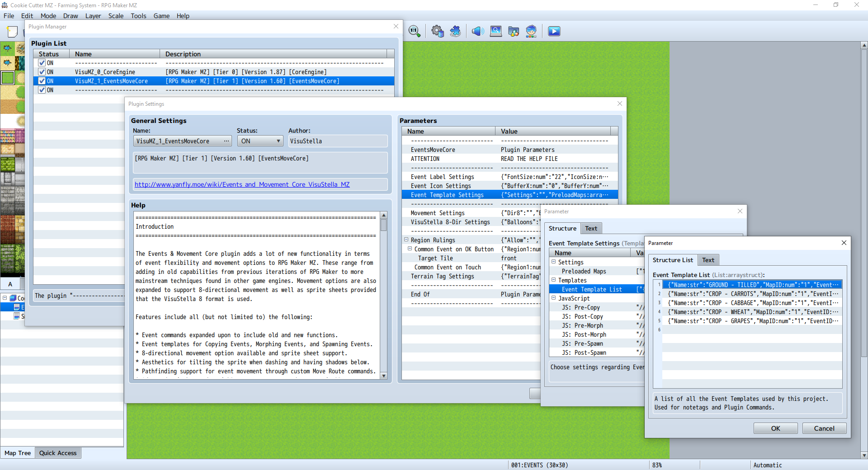
Task: Collapse the JavaScript structure group
Action: pyautogui.click(x=553, y=298)
